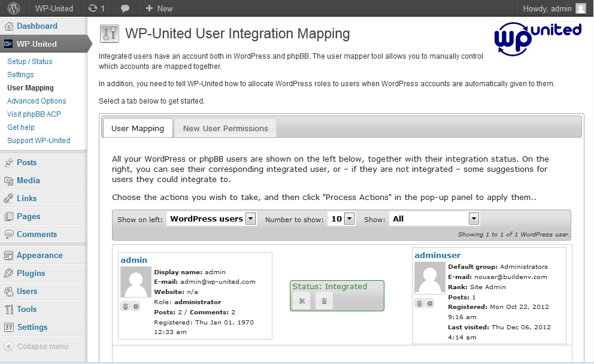The height and width of the screenshot is (364, 594).
Task: Click adminuser avatar thumbnail
Action: tap(429, 278)
